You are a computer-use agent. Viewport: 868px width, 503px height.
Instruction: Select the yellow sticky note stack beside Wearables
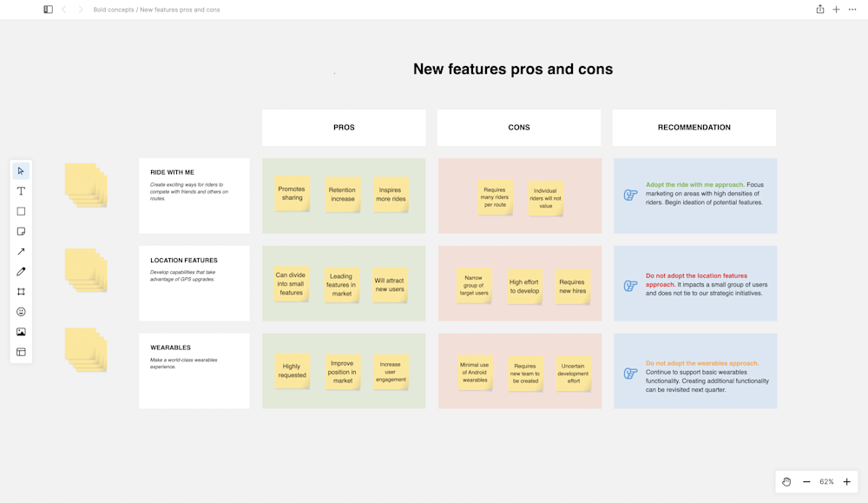[86, 350]
